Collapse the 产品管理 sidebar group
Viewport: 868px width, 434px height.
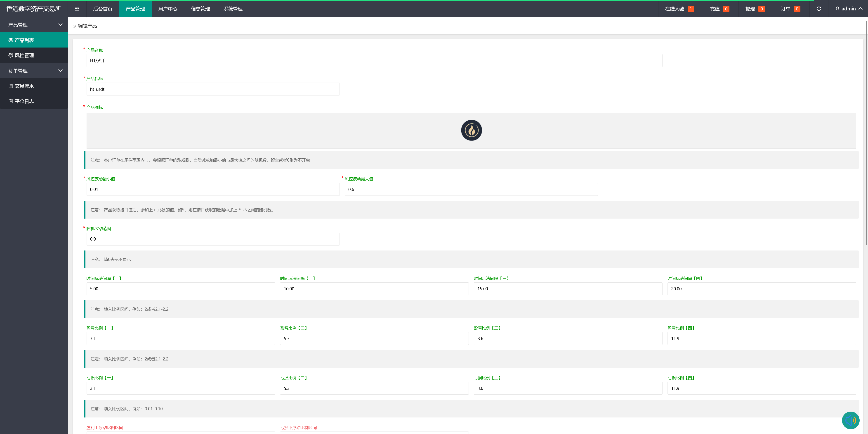pos(34,25)
